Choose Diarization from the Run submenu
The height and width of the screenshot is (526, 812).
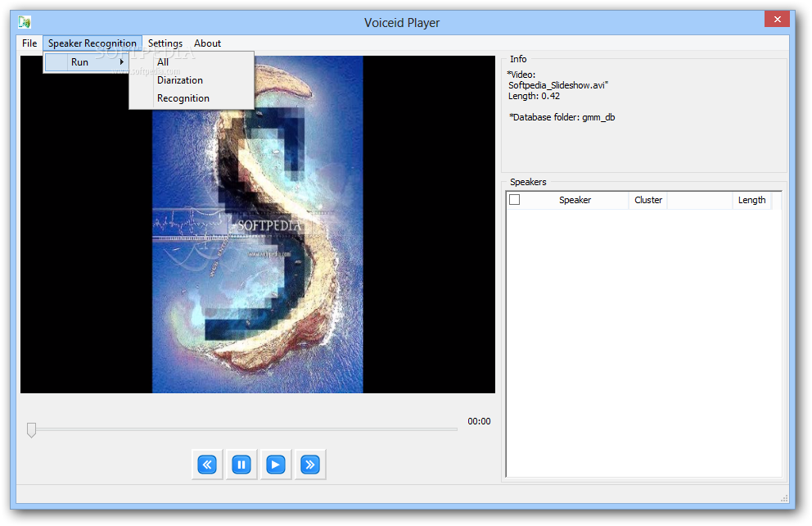[x=192, y=79]
